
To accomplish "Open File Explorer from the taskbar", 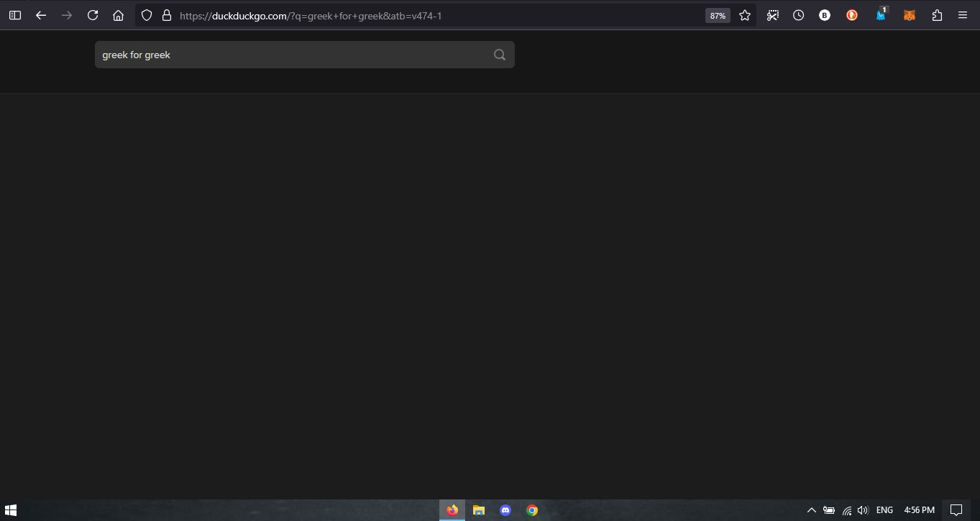I will click(479, 510).
